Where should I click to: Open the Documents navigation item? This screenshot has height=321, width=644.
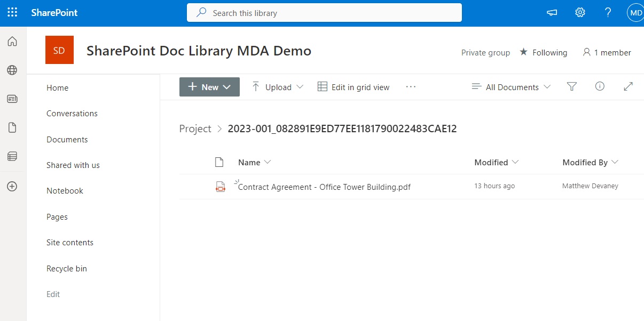click(67, 139)
